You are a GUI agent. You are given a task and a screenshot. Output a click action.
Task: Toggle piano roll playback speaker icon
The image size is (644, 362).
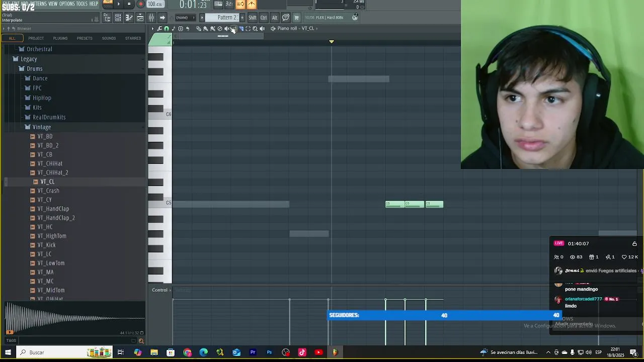tap(262, 29)
